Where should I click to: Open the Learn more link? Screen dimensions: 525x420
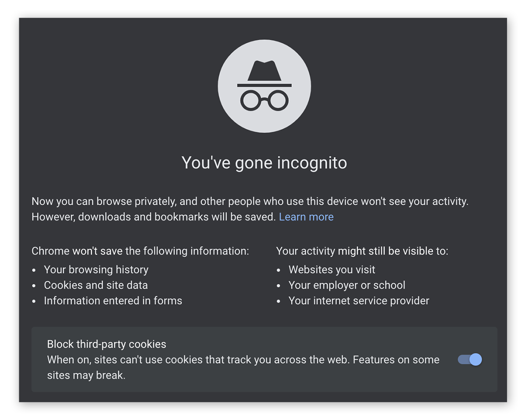(306, 217)
